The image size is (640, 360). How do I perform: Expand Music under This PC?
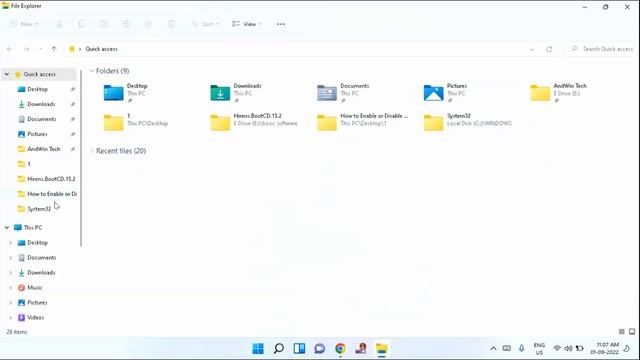click(11, 287)
